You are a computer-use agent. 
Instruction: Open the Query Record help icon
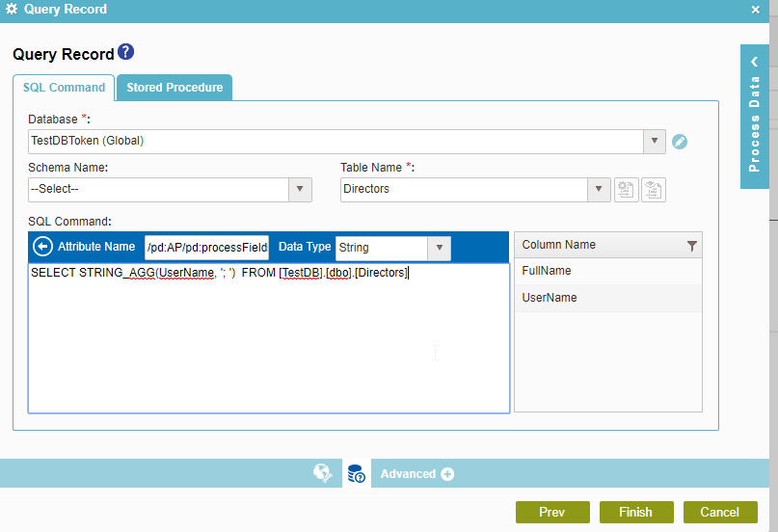[x=126, y=53]
